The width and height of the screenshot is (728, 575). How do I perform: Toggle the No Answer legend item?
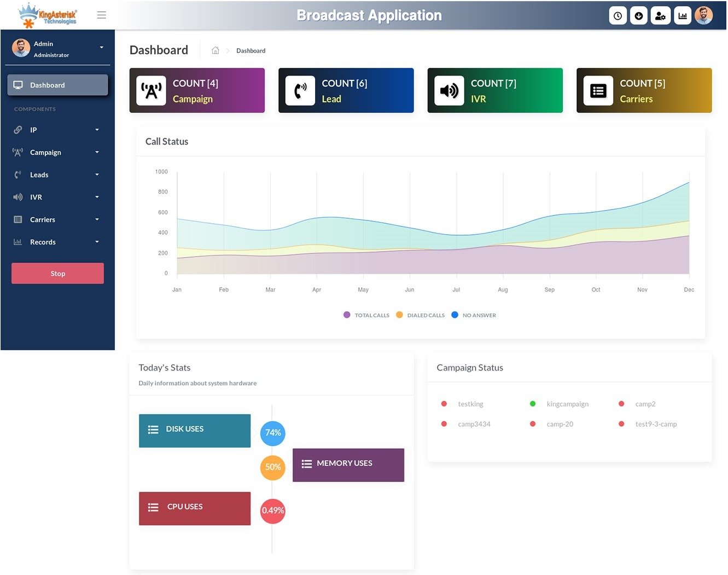click(x=474, y=315)
